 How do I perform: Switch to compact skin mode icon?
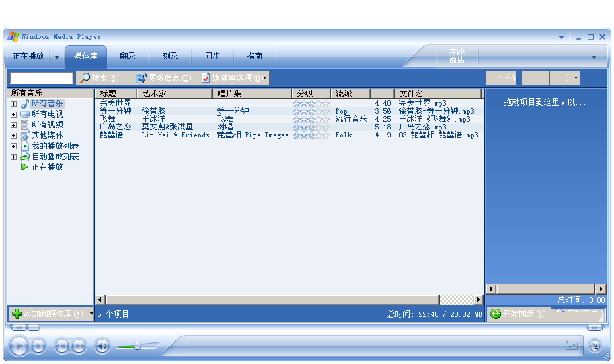(x=595, y=346)
